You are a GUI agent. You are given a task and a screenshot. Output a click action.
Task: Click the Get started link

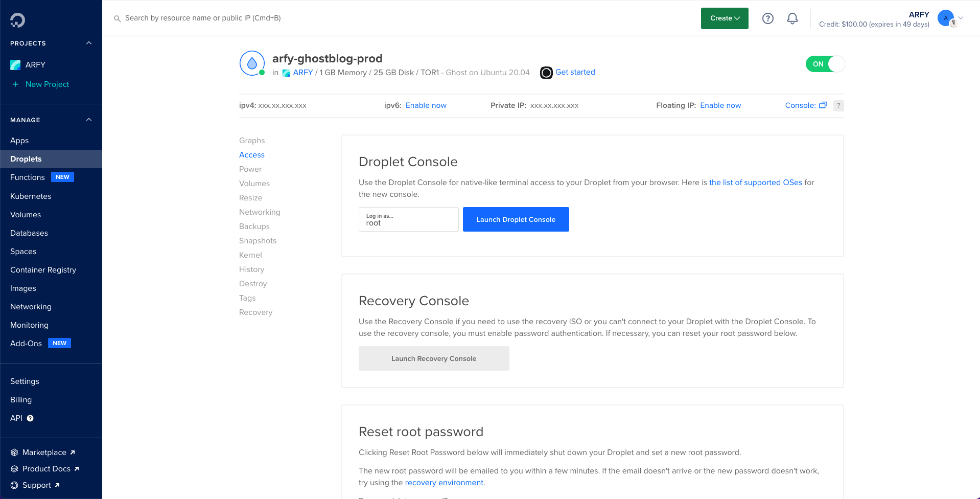pos(575,72)
